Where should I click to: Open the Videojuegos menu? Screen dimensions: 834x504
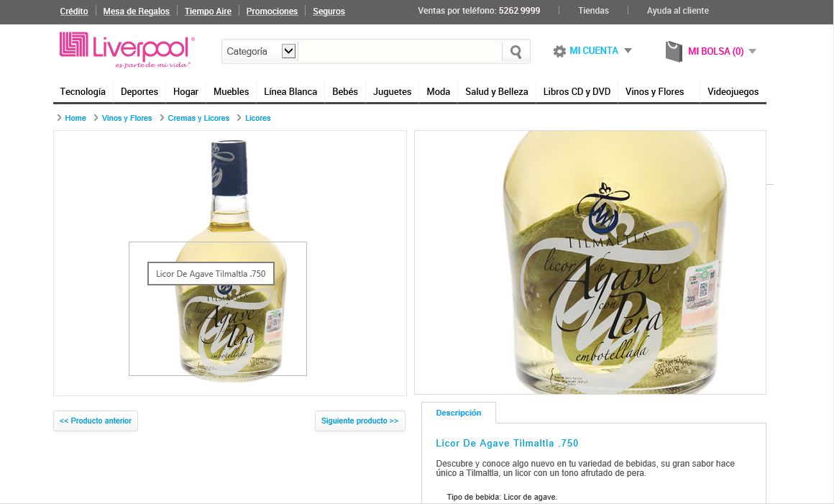pyautogui.click(x=733, y=91)
